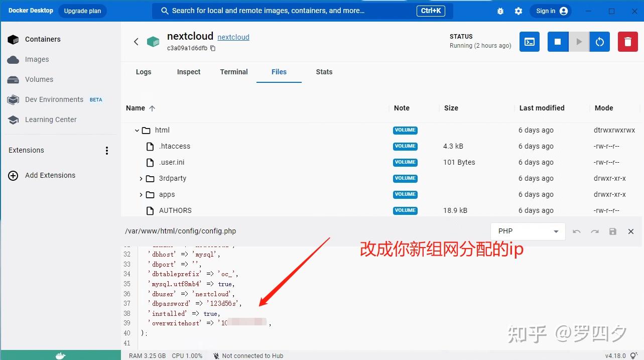Expand the 3rdparty folder
This screenshot has height=360, width=644.
[141, 178]
